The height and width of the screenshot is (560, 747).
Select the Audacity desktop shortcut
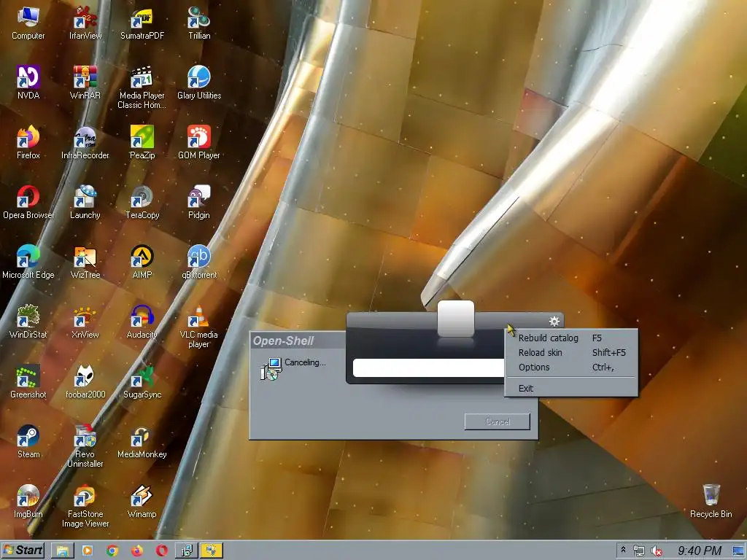coord(142,322)
